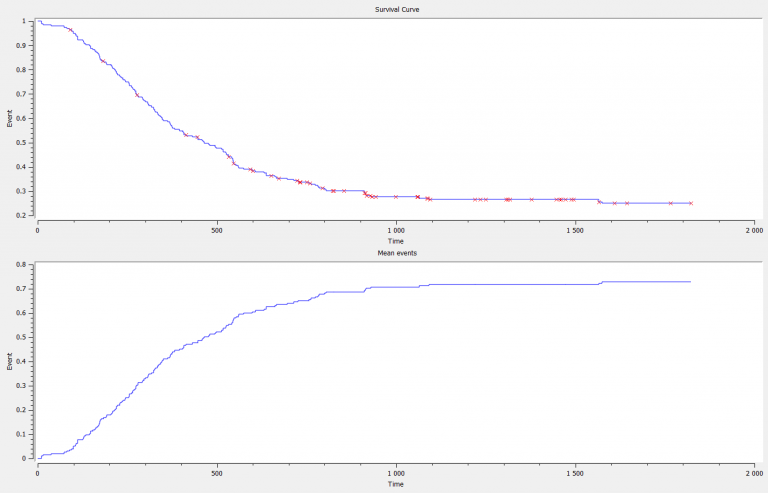Click the last red censor marker on survival curve

(x=691, y=203)
